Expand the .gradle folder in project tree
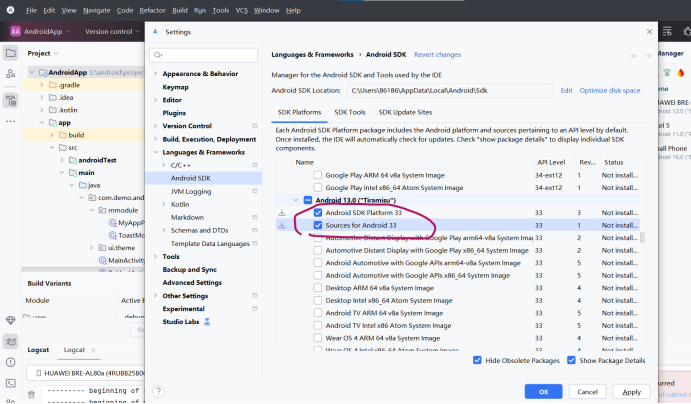Viewport: 691px width, 404px height. [42, 85]
